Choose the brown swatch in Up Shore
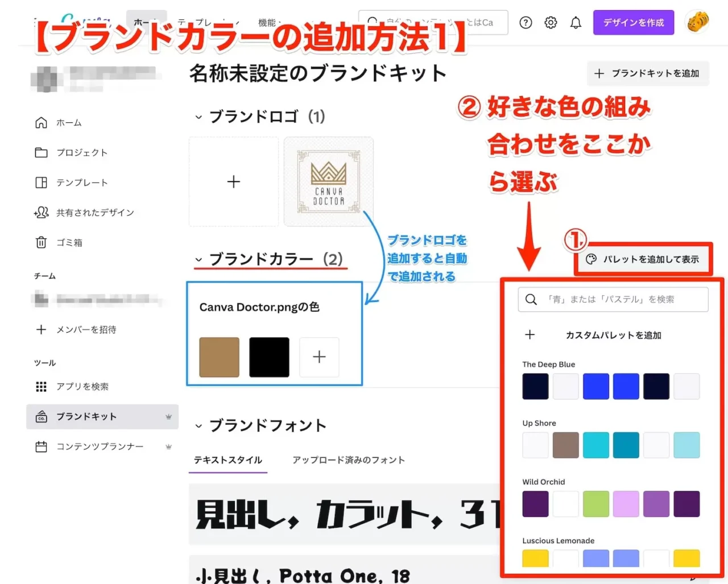 coord(565,445)
